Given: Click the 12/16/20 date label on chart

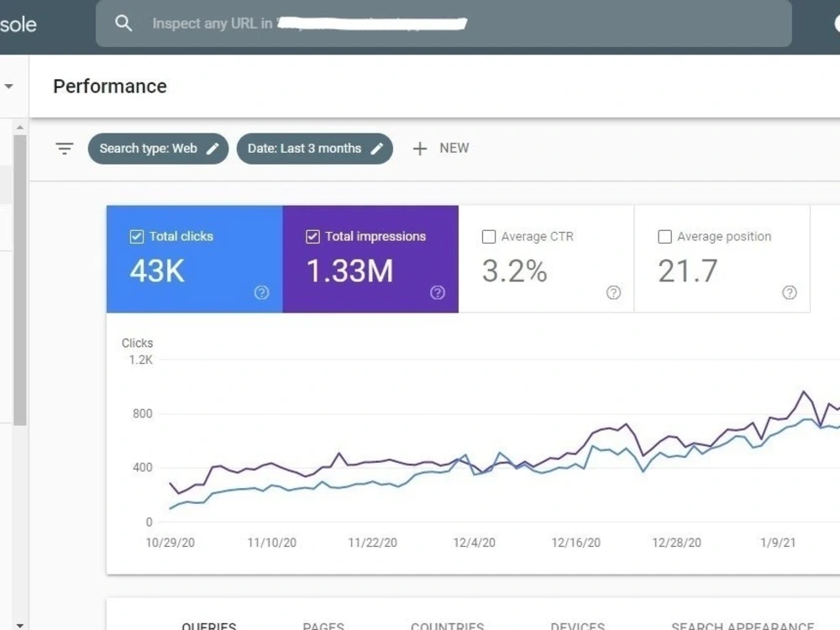Looking at the screenshot, I should point(576,543).
